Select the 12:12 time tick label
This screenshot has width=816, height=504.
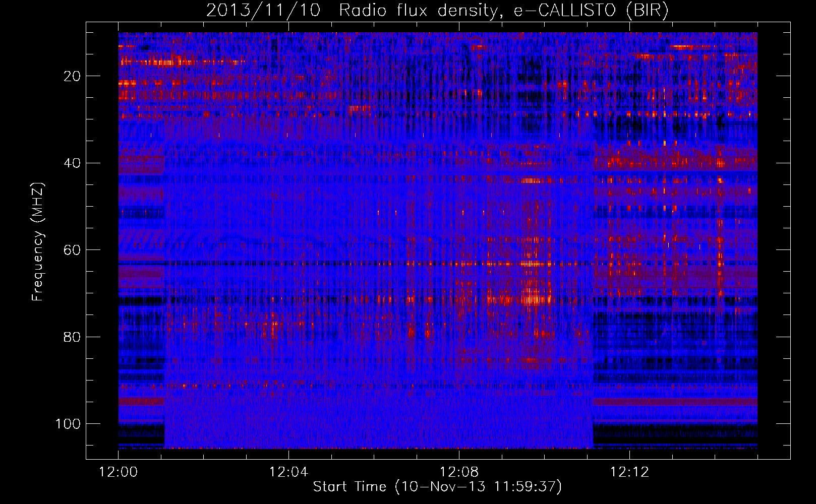[x=629, y=472]
